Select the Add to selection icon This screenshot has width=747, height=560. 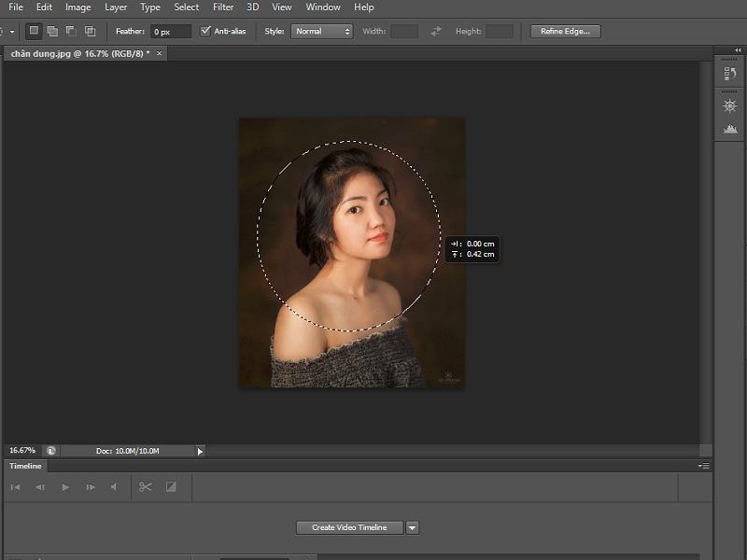point(52,31)
